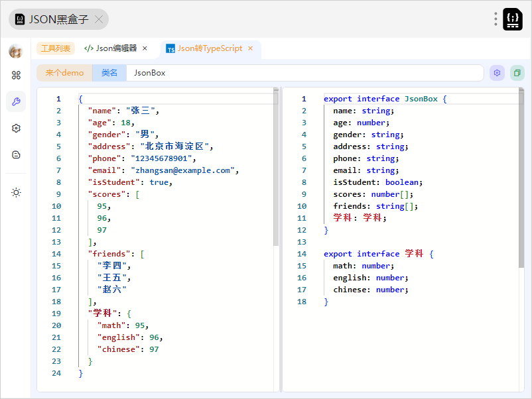The height and width of the screenshot is (399, 532).
Task: Open the three-dot more options menu
Action: 496,19
